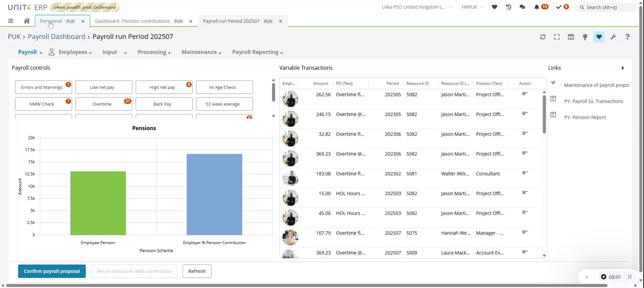This screenshot has width=644, height=288.
Task: Enter full-screen mode using the expand icon
Action: (x=557, y=37)
